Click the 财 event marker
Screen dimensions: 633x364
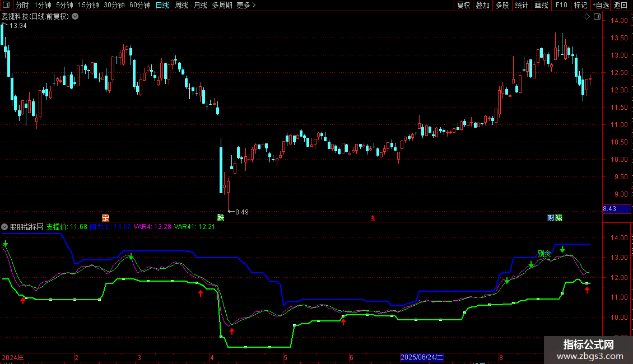tap(551, 218)
